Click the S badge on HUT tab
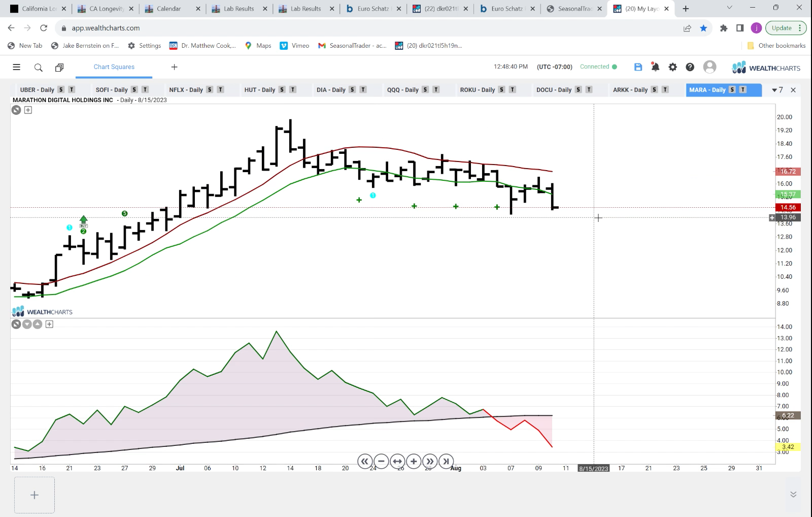The width and height of the screenshot is (812, 517). pyautogui.click(x=282, y=89)
